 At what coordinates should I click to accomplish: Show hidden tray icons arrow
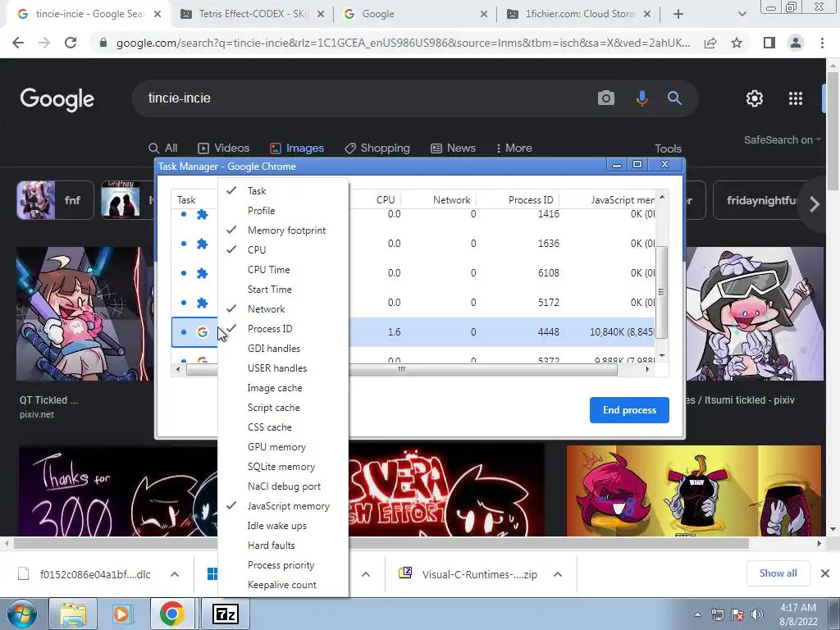coord(697,614)
